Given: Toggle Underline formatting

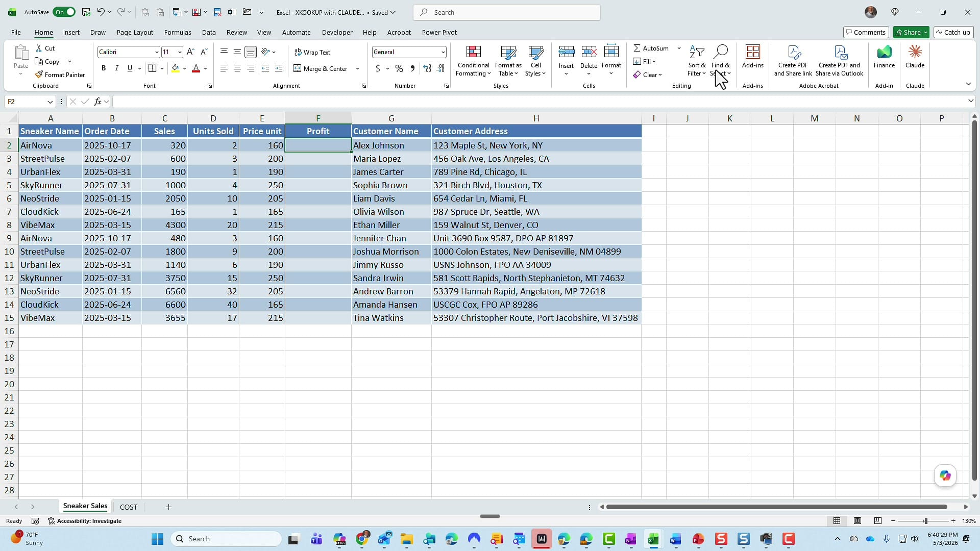Looking at the screenshot, I should pyautogui.click(x=130, y=68).
